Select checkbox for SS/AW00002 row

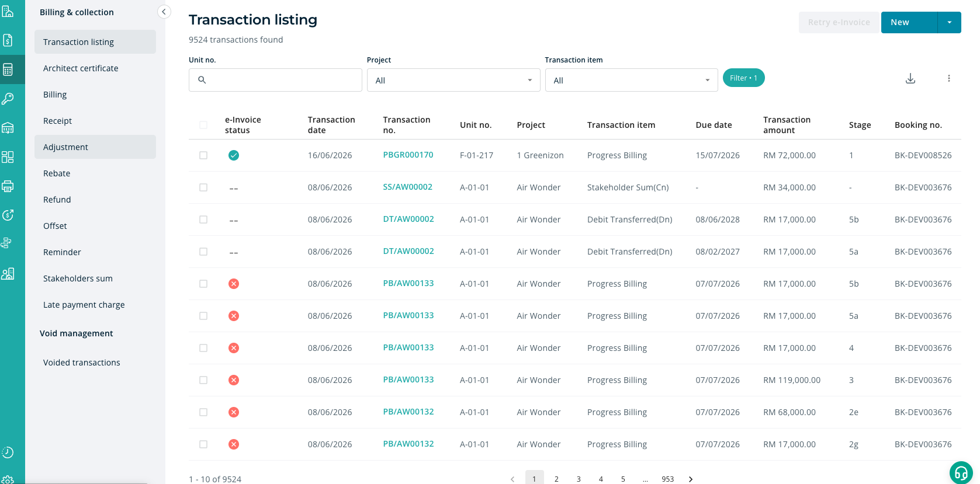point(203,187)
